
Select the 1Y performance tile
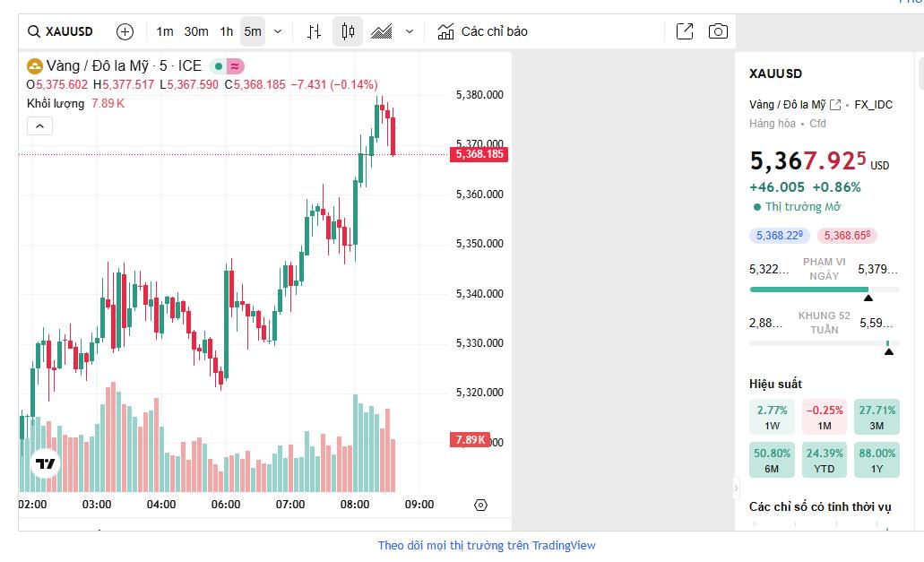coord(877,460)
